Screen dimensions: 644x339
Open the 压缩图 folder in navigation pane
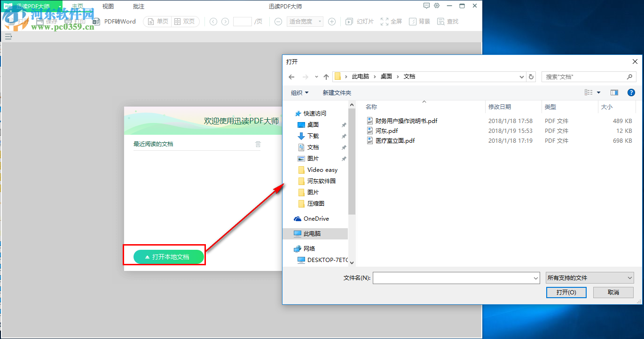(x=316, y=204)
